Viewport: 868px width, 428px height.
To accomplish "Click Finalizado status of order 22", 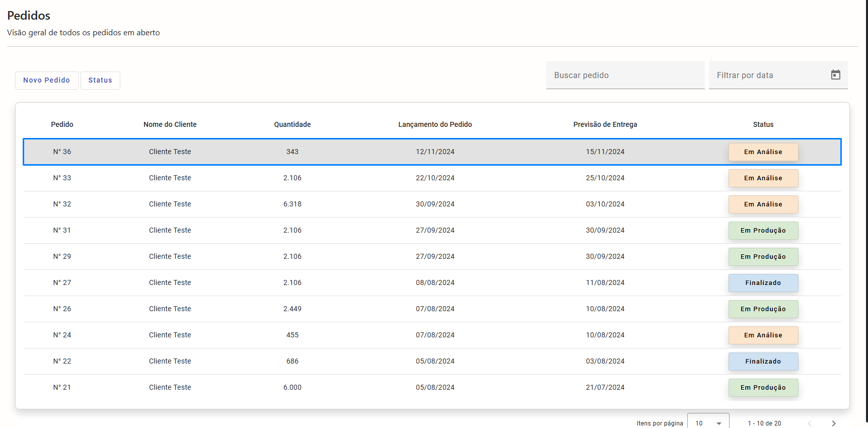I will (x=763, y=361).
